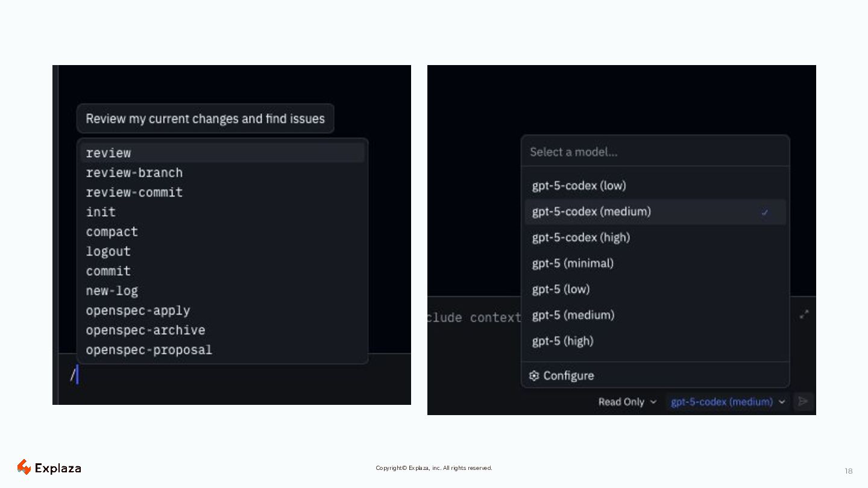868x488 pixels.
Task: Open the Read Only mode dropdown
Action: 627,402
